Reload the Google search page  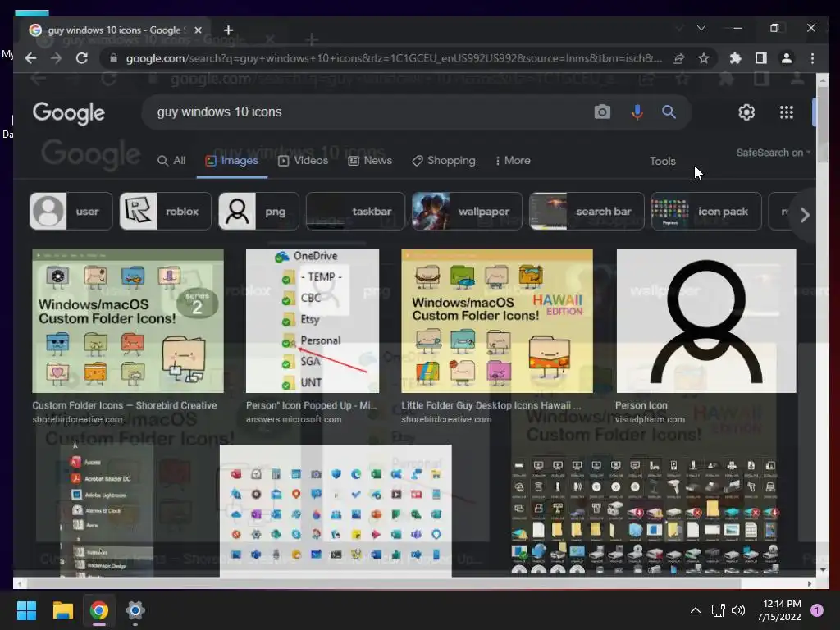coord(82,58)
